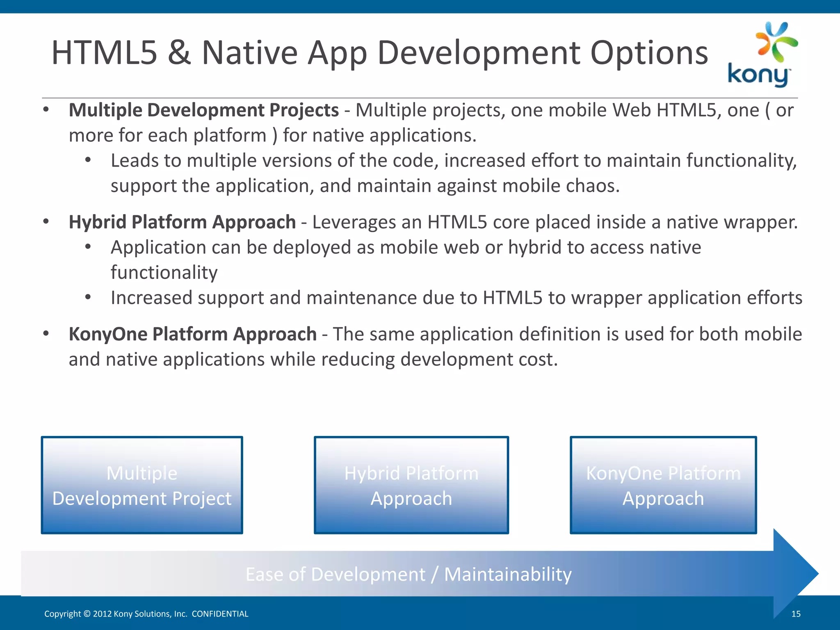Click the slide number 15
Image resolution: width=840 pixels, height=630 pixels.
[796, 614]
